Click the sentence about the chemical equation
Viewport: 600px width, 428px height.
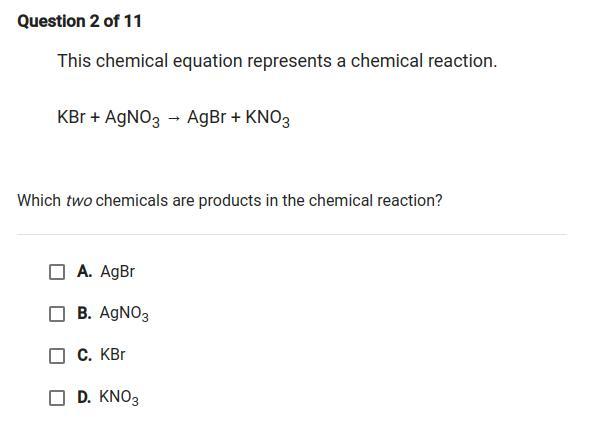tap(277, 61)
